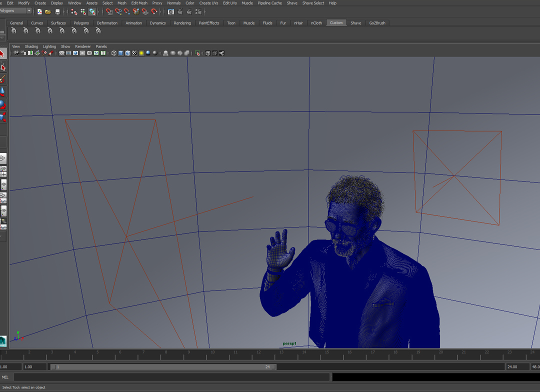Click the 1.00 playback start time field

coord(35,367)
